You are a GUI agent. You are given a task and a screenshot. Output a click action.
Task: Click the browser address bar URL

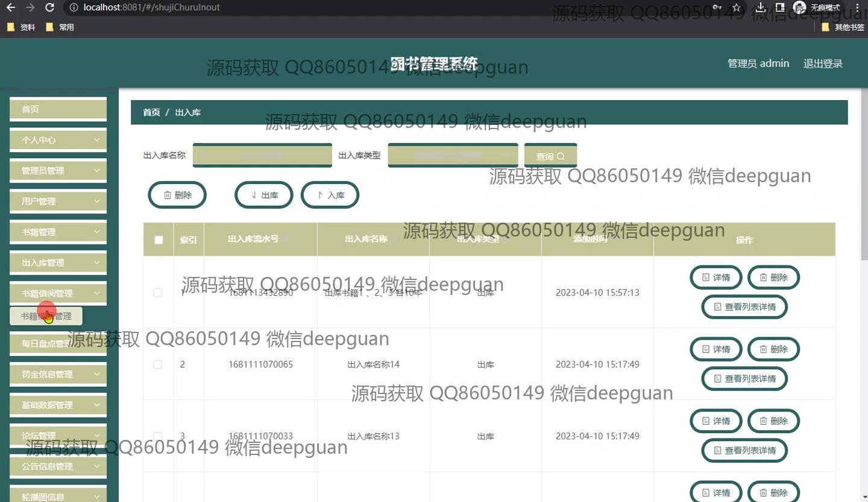click(x=152, y=8)
